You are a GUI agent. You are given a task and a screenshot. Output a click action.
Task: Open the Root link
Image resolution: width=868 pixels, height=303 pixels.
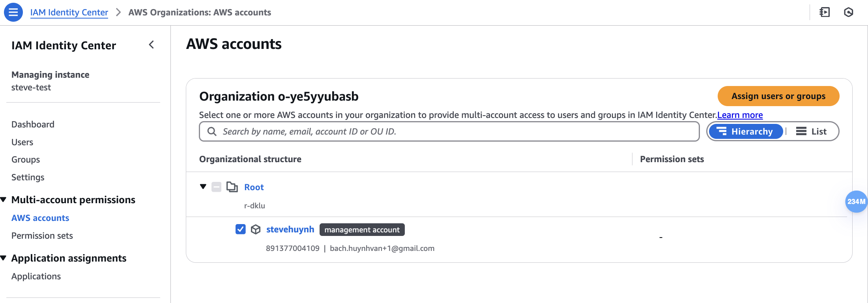point(254,187)
